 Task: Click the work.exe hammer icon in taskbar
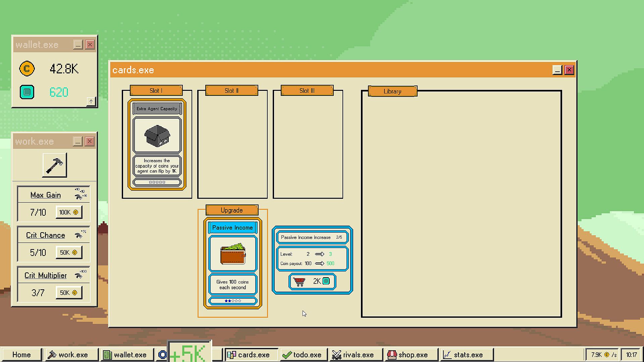(52, 355)
